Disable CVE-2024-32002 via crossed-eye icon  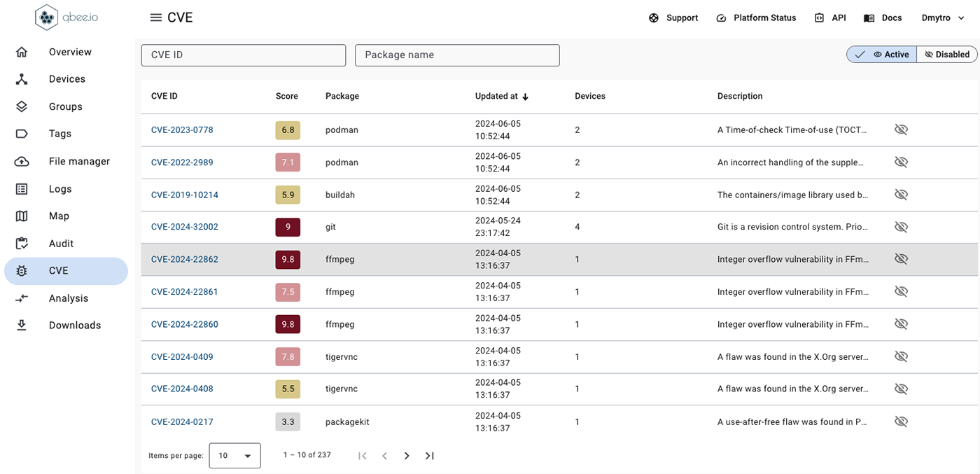(x=901, y=227)
